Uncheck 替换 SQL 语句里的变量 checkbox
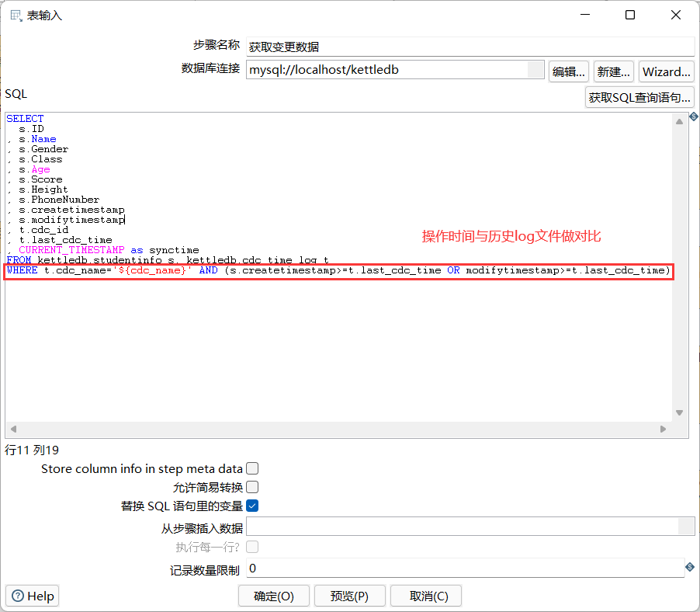Screen dimensions: 700x612 [x=252, y=506]
